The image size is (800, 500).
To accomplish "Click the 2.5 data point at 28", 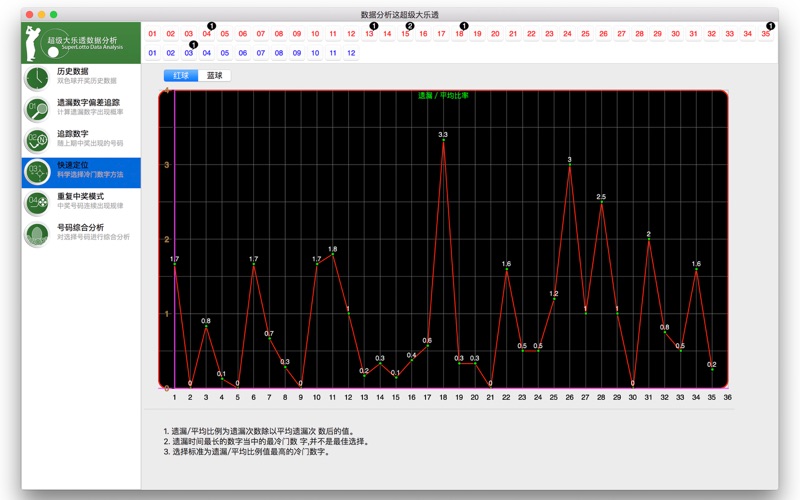I will click(x=602, y=202).
